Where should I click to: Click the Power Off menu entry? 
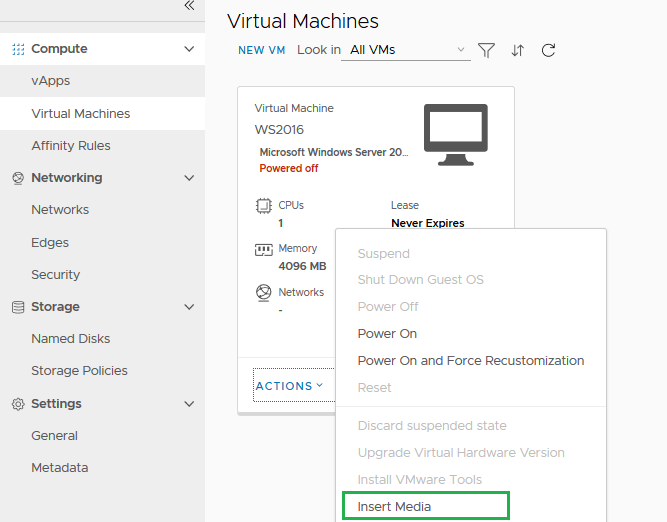coord(388,306)
